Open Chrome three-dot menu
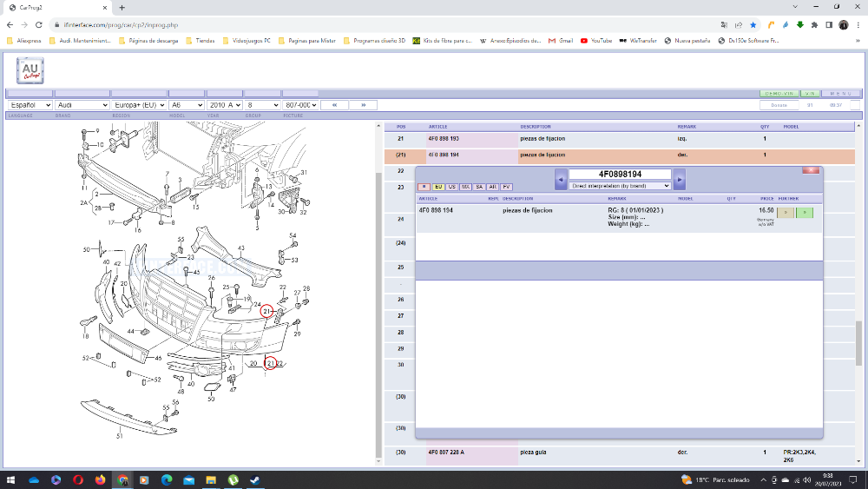Viewport: 868px width, 489px height. [858, 25]
